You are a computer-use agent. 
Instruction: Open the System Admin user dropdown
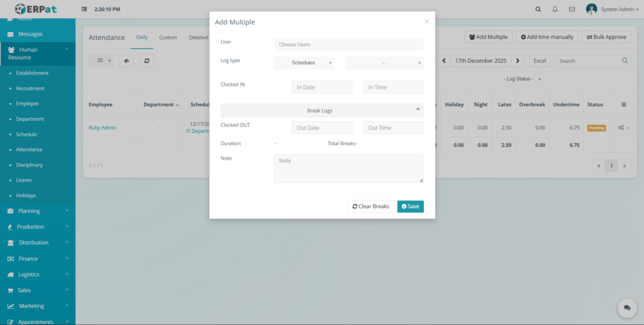point(619,9)
